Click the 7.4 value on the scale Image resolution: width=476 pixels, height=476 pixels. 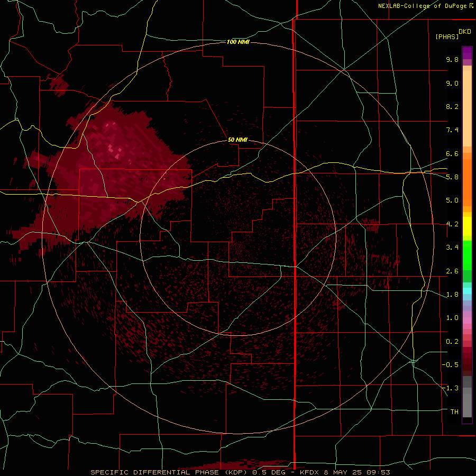pyautogui.click(x=452, y=130)
